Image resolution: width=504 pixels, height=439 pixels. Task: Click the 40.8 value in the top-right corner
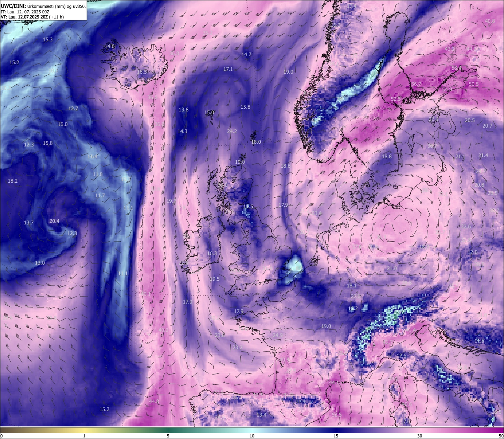pos(490,21)
